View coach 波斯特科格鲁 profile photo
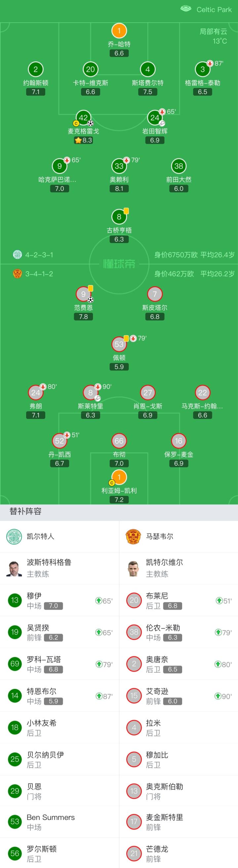The width and height of the screenshot is (238, 868). click(x=14, y=568)
